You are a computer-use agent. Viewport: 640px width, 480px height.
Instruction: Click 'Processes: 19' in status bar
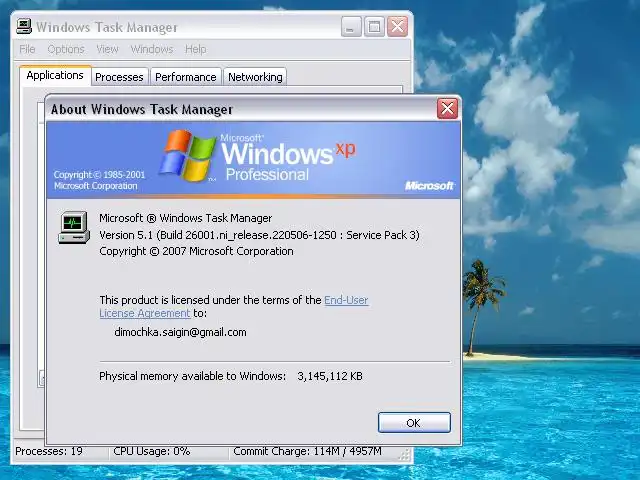(49, 451)
